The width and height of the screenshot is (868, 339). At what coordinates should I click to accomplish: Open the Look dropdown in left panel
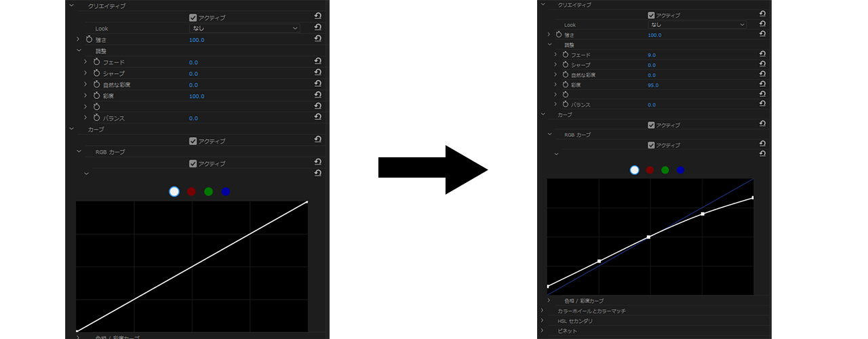click(244, 28)
